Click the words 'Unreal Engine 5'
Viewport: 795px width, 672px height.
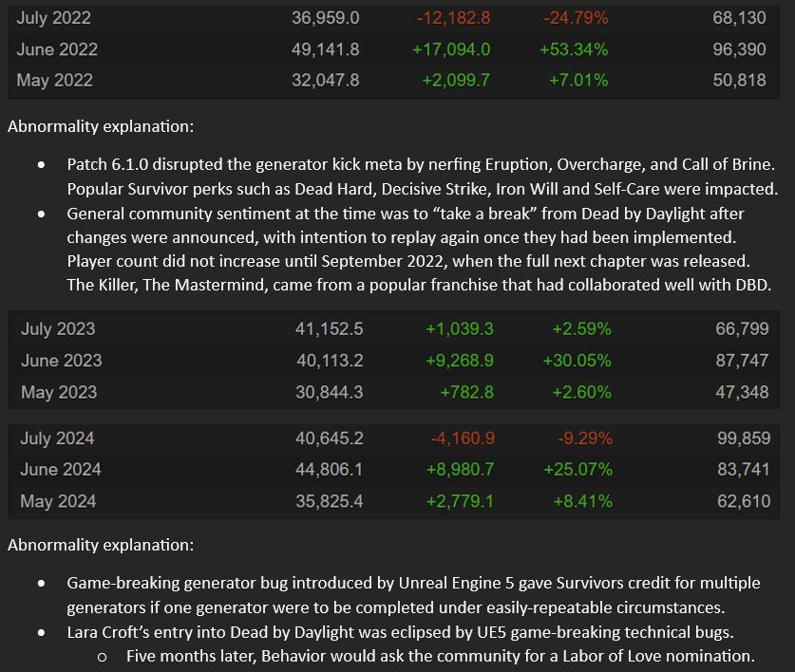tap(456, 584)
